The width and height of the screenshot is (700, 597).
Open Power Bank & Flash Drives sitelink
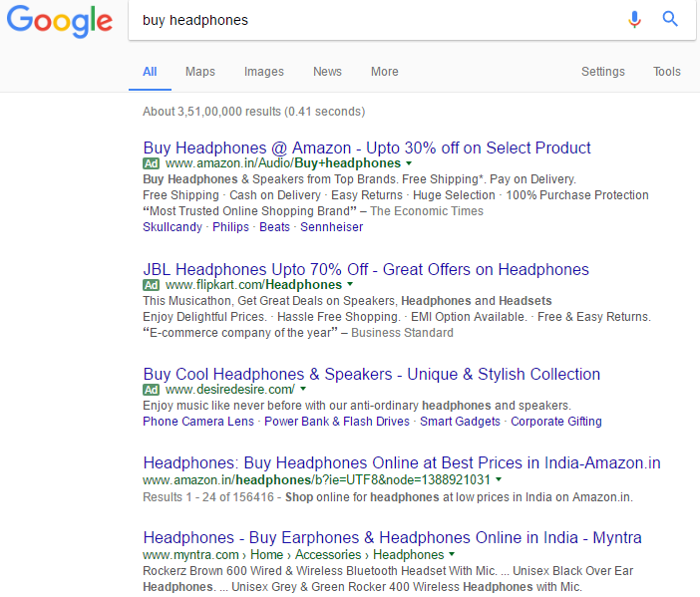[337, 422]
